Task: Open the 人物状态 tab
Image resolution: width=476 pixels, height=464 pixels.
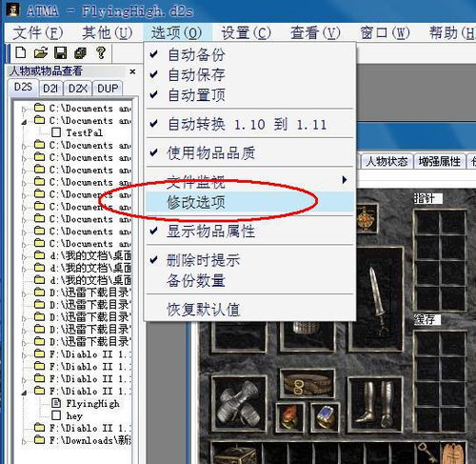Action: pos(387,162)
